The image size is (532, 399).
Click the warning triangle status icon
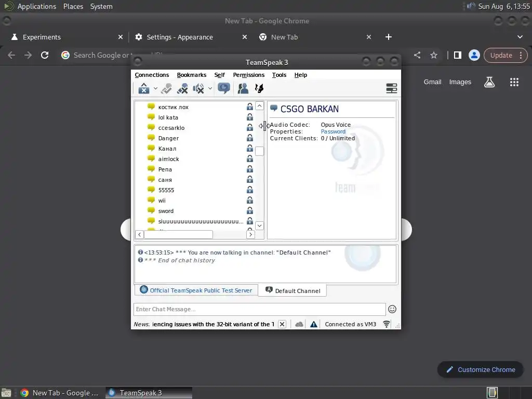coord(314,324)
